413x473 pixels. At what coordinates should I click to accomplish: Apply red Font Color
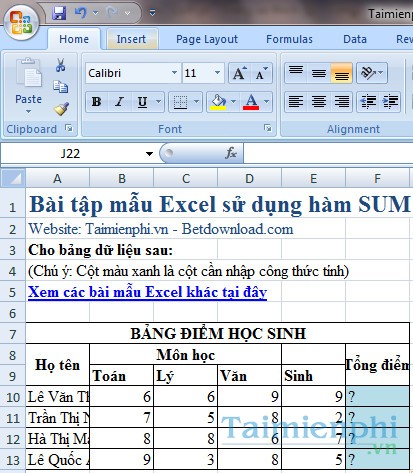point(251,102)
